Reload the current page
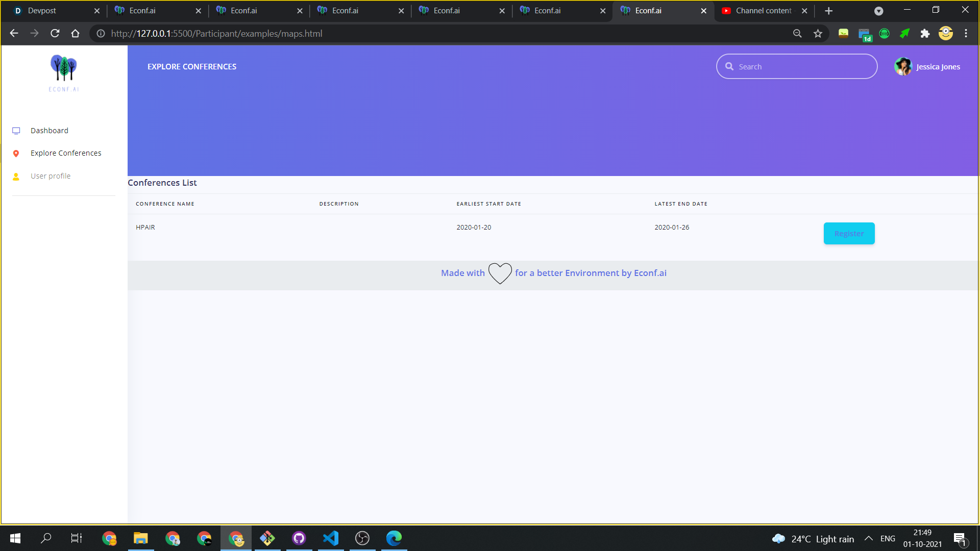This screenshot has height=551, width=980. click(55, 34)
